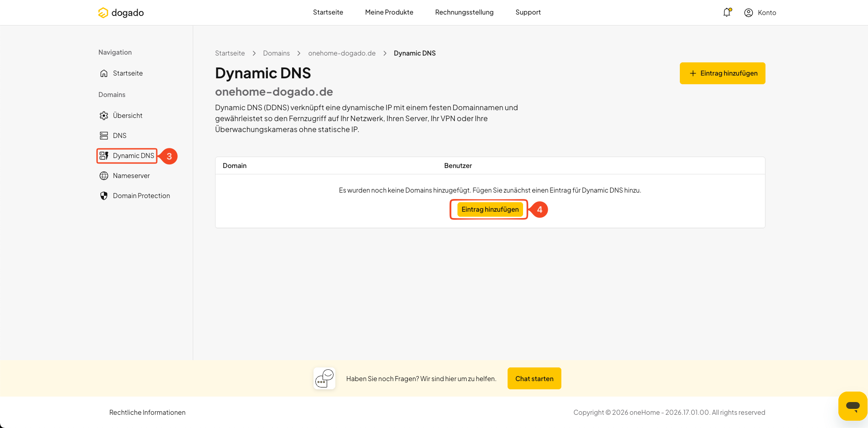Screen dimensions: 868x428
Task: Click the 'Es wurden noch keine Domains' message
Action: (490, 190)
